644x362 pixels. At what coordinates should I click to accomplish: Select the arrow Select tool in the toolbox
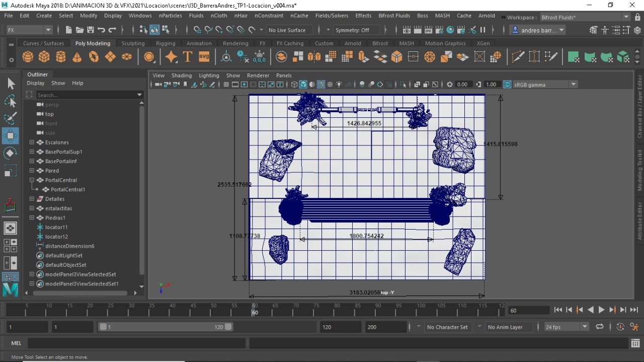click(x=11, y=84)
